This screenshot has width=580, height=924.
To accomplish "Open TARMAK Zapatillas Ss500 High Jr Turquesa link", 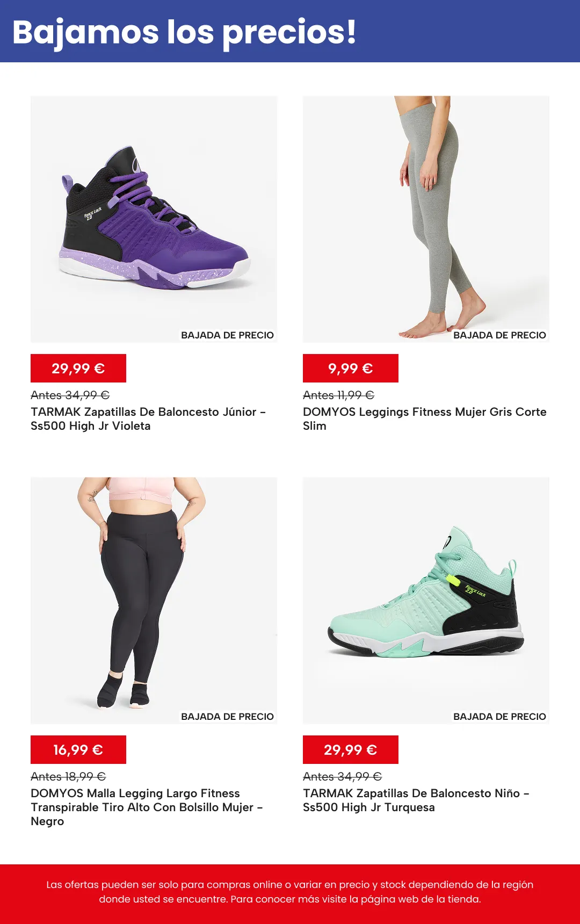I will tap(416, 800).
